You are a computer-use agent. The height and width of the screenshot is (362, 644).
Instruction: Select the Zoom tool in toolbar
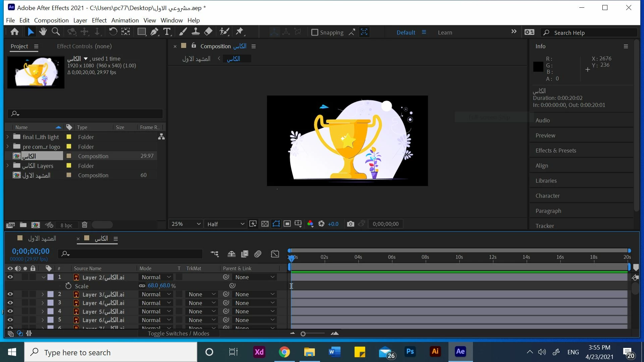tap(56, 32)
